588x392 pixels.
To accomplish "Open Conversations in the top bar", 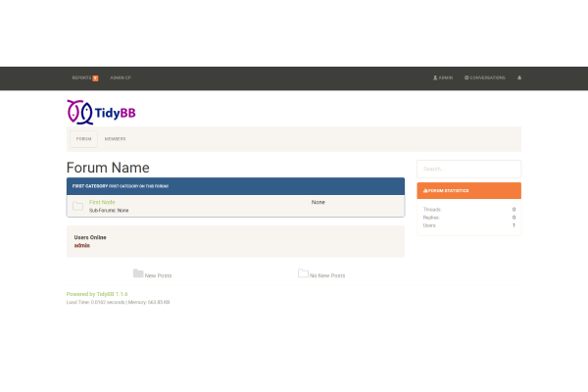I will (484, 78).
